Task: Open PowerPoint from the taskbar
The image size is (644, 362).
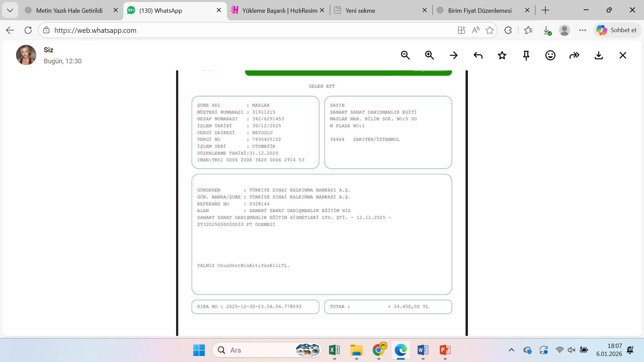Action: coord(445,350)
